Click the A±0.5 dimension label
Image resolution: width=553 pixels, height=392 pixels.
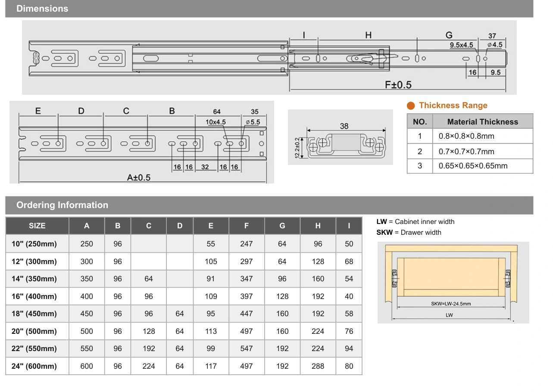click(139, 177)
